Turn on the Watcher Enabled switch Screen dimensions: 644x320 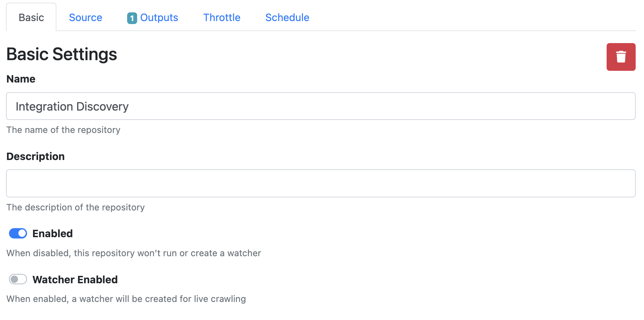click(18, 279)
